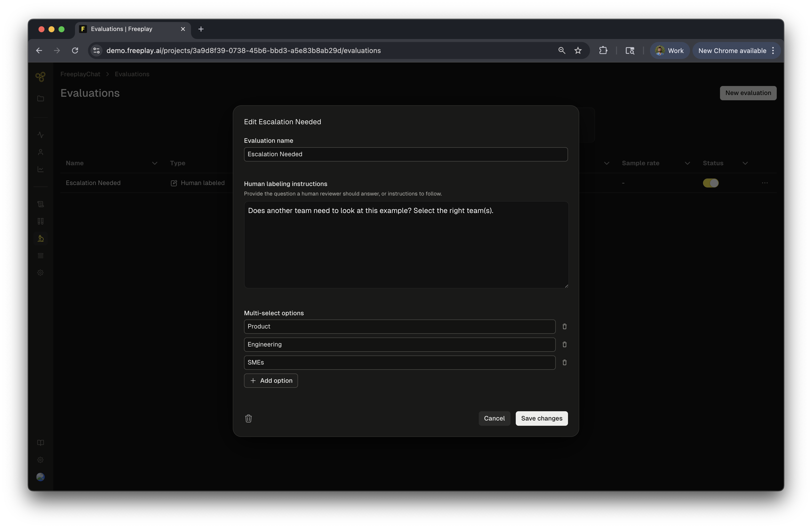812x528 pixels.
Task: Click the FreeplayChat breadcrumb link
Action: (x=80, y=74)
